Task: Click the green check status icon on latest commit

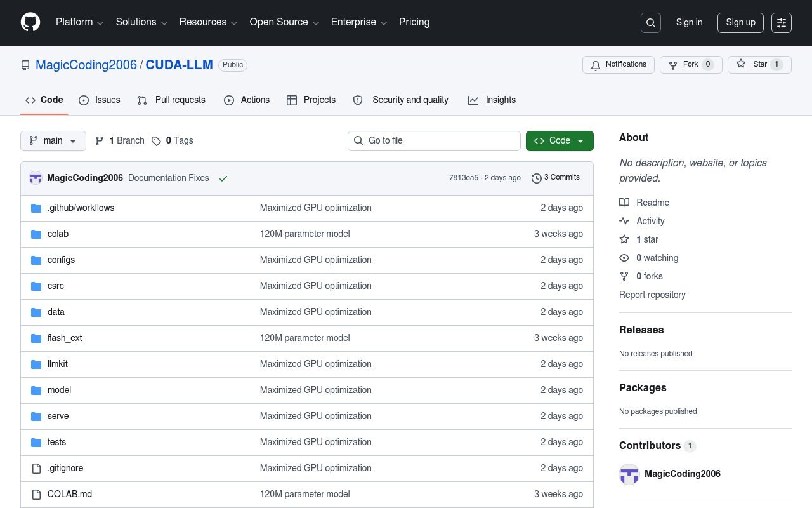Action: [x=223, y=178]
